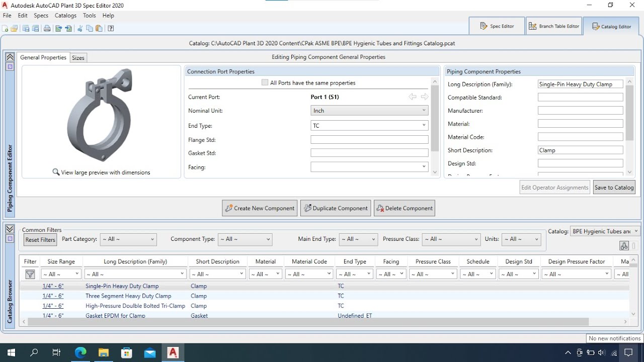Open the Help menu
Viewport: 644px width, 362px height.
click(108, 16)
